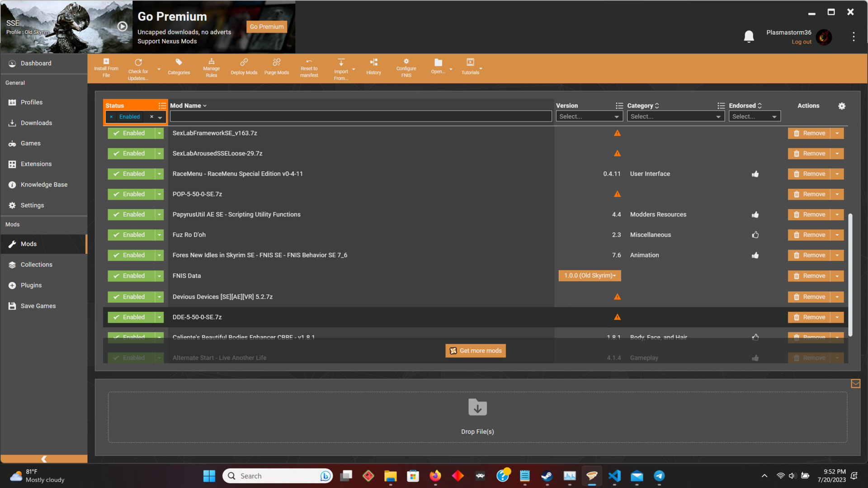Open the notifications bell

pos(749,37)
